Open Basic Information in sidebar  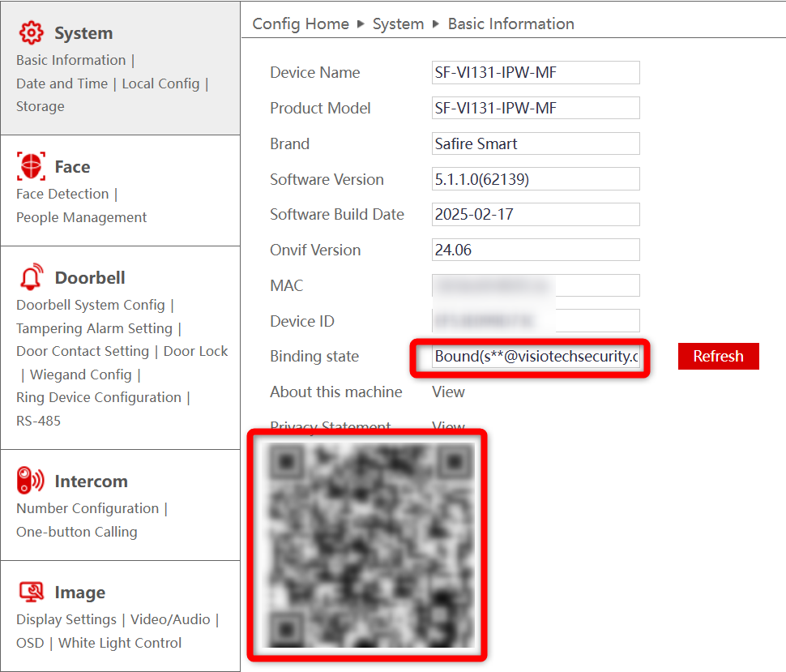[x=71, y=60]
